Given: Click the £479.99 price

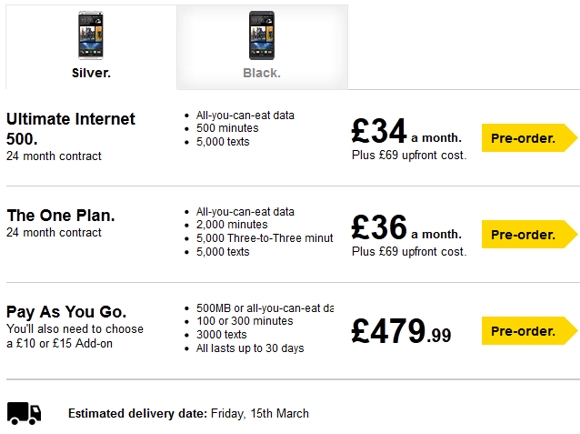Looking at the screenshot, I should tap(401, 331).
